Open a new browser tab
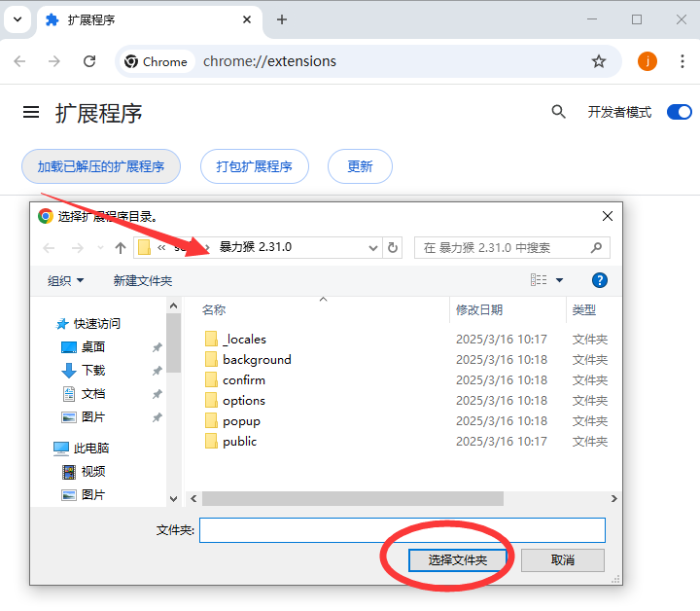 point(282,19)
